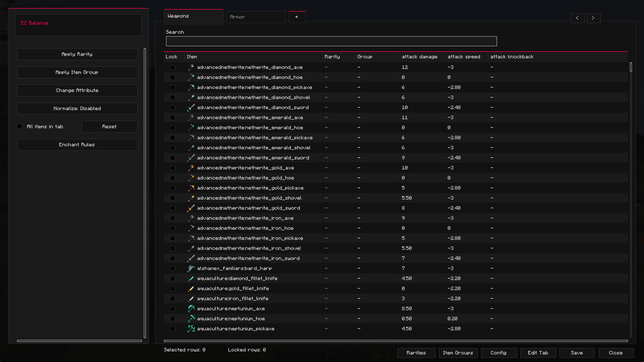This screenshot has width=644, height=362.
Task: Click the item table horizontal scrollbar
Action: point(396,341)
